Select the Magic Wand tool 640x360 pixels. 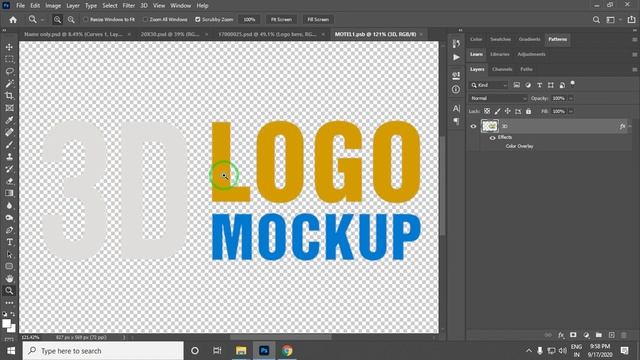pos(9,84)
